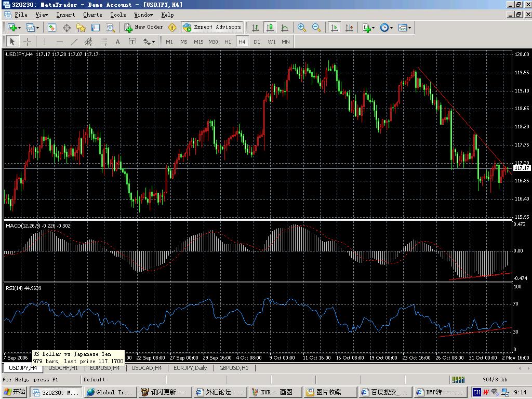Zoom in on the chart
The width and height of the screenshot is (532, 399).
pos(302,27)
